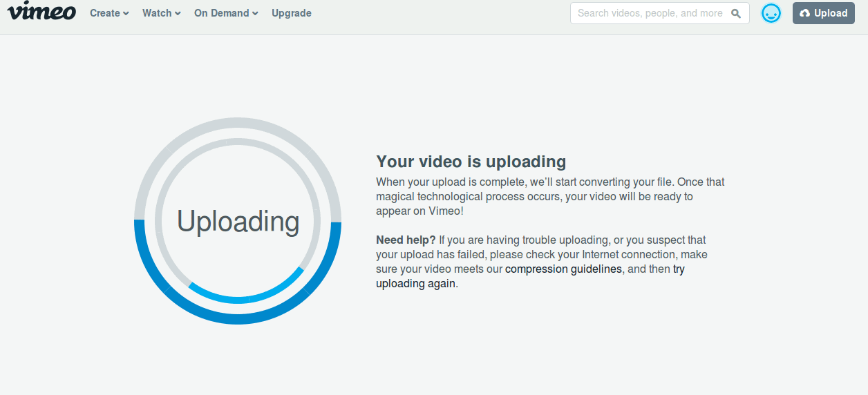Open the smiley face user avatar
868x395 pixels.
pos(771,13)
